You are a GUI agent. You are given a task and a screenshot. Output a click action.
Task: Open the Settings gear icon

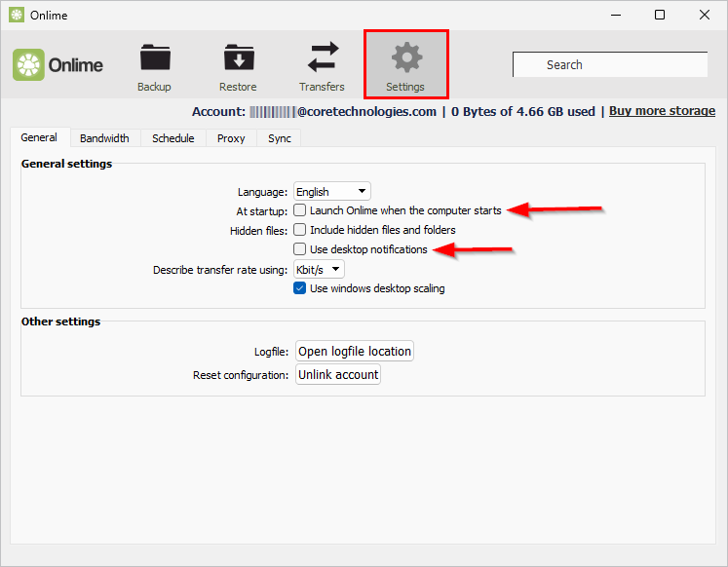[406, 57]
